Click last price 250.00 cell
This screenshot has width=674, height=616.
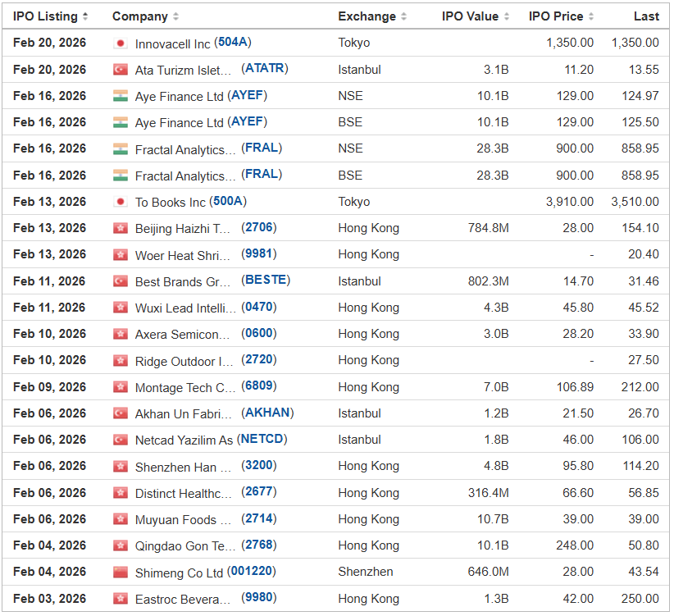point(640,599)
